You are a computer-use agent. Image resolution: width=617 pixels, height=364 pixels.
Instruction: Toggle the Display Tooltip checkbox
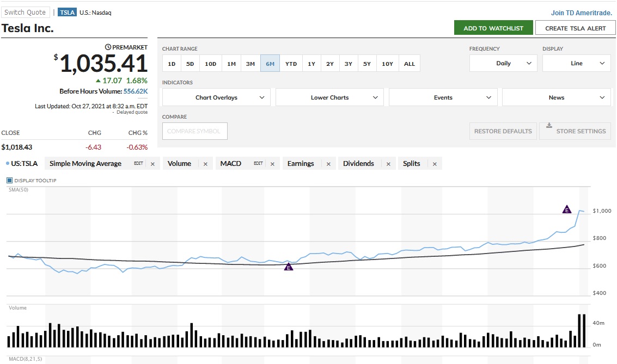pyautogui.click(x=9, y=181)
